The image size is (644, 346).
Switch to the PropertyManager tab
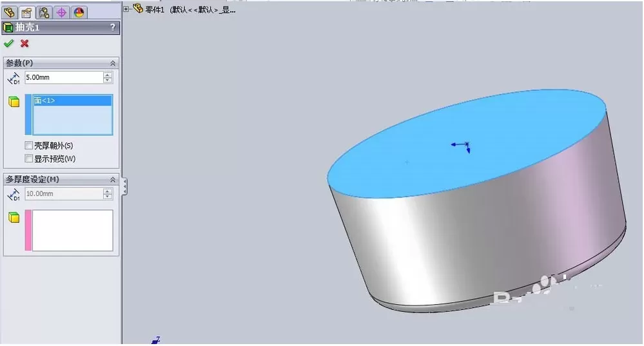point(26,12)
